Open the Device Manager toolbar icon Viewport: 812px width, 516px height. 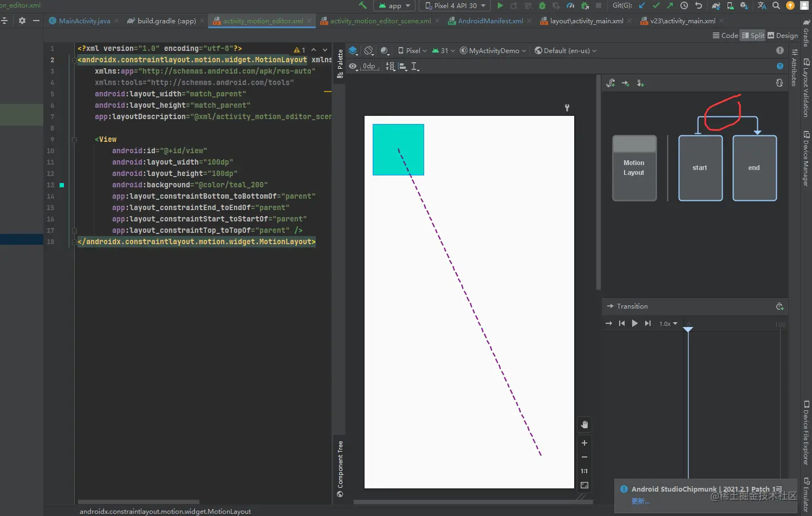coord(730,5)
